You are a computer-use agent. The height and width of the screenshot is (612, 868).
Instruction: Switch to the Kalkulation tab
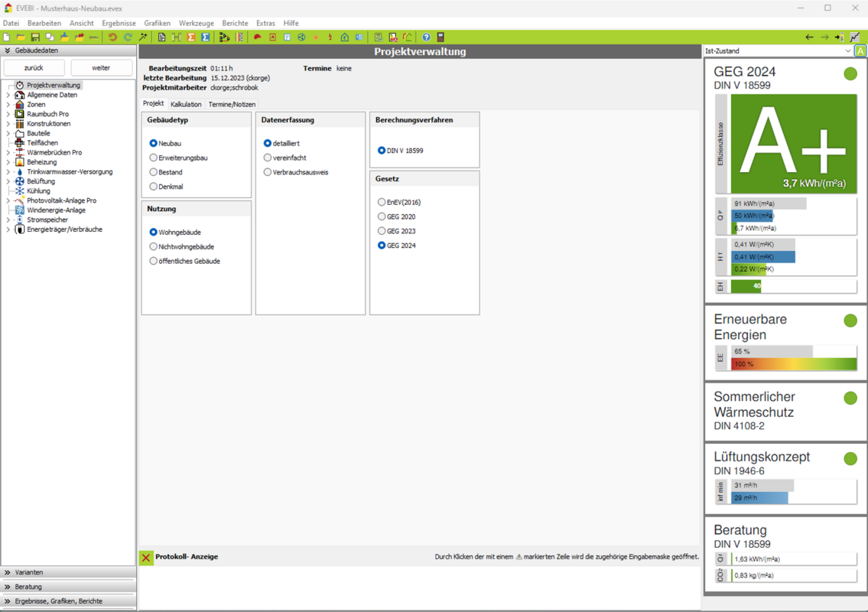point(186,104)
